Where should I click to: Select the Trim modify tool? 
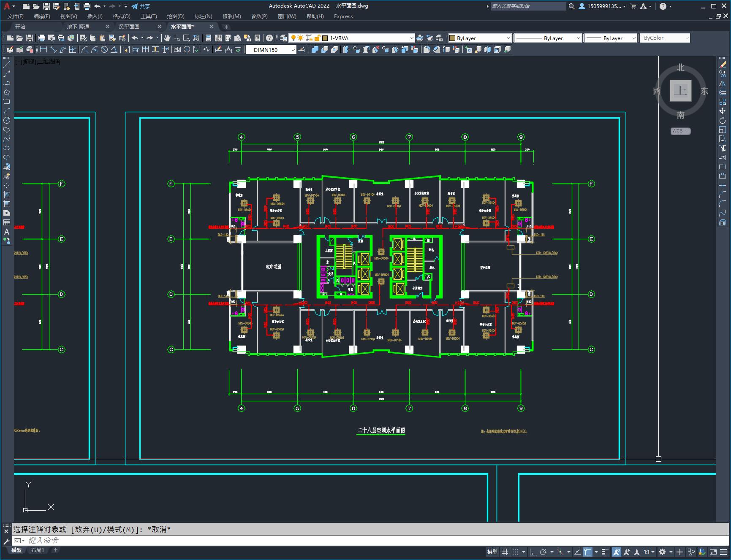(723, 148)
